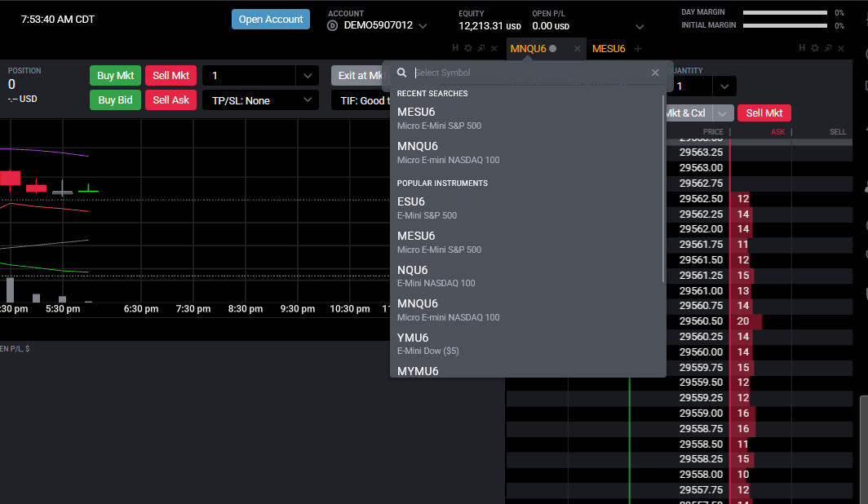The height and width of the screenshot is (504, 868).
Task: Open the TIF: Good dropdown
Action: point(361,100)
